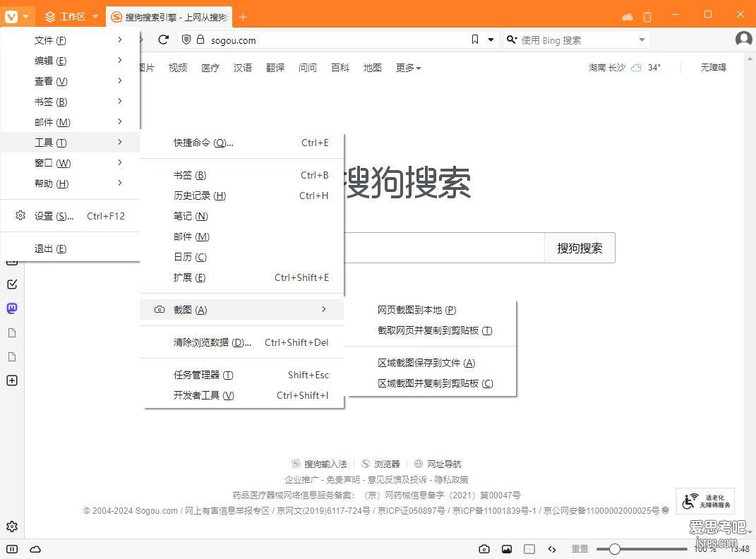Image resolution: width=756 pixels, height=559 pixels.
Task: Click the sync status cloud in status bar
Action: point(35,549)
